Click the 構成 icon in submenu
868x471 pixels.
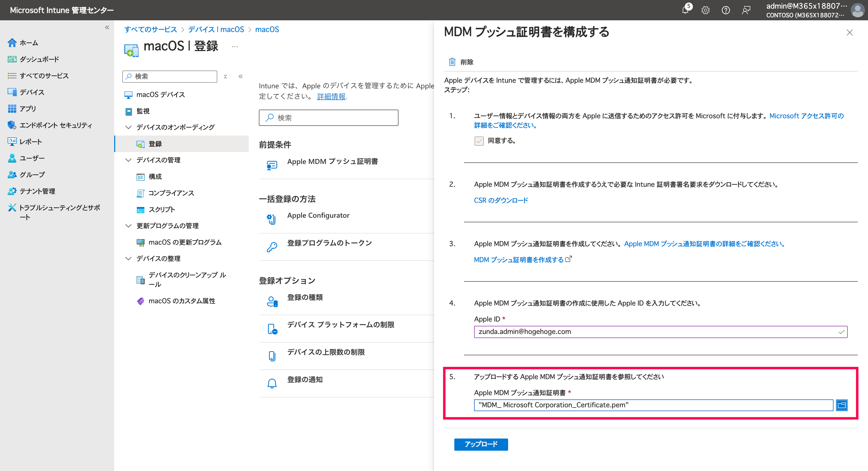click(x=140, y=177)
